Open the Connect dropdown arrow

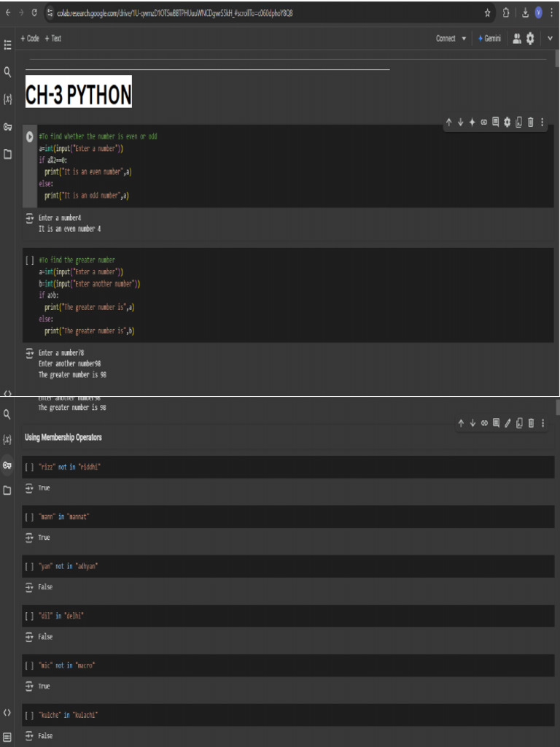(x=464, y=39)
